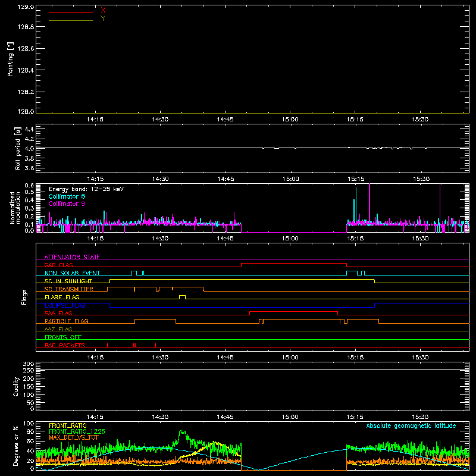Click the 'Absolute geomagnetic latitude' legend text
This screenshot has height=476, width=476.
(x=411, y=425)
